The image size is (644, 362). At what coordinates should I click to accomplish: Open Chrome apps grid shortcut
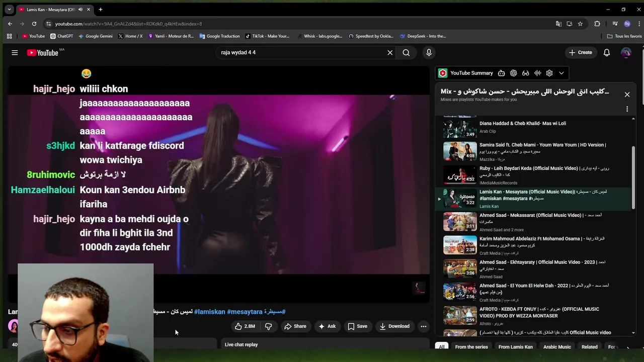tap(9, 36)
